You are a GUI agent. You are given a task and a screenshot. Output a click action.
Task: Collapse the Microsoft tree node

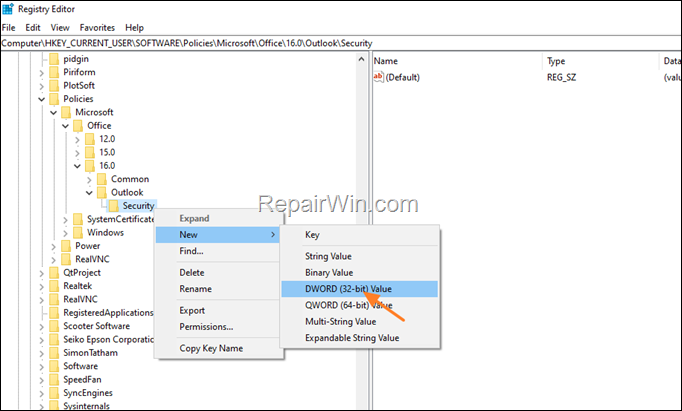(x=53, y=113)
